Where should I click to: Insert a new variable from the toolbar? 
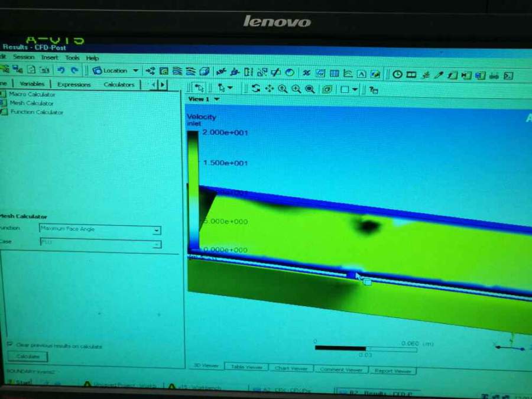click(x=307, y=73)
